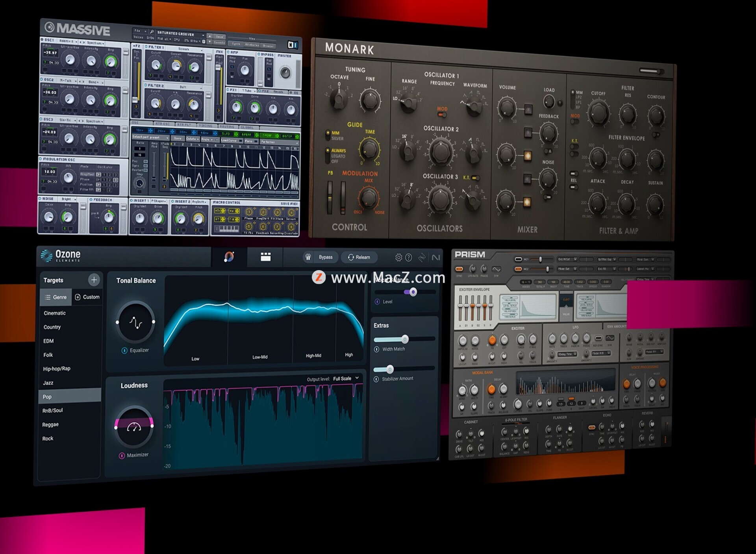This screenshot has width=756, height=554.
Task: Toggle the Width Match power button
Action: pos(377,349)
